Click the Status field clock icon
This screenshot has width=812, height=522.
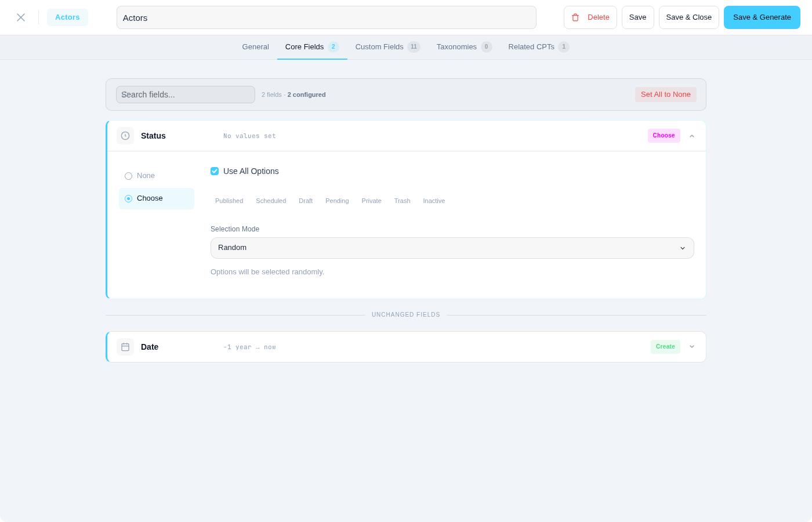click(x=125, y=136)
